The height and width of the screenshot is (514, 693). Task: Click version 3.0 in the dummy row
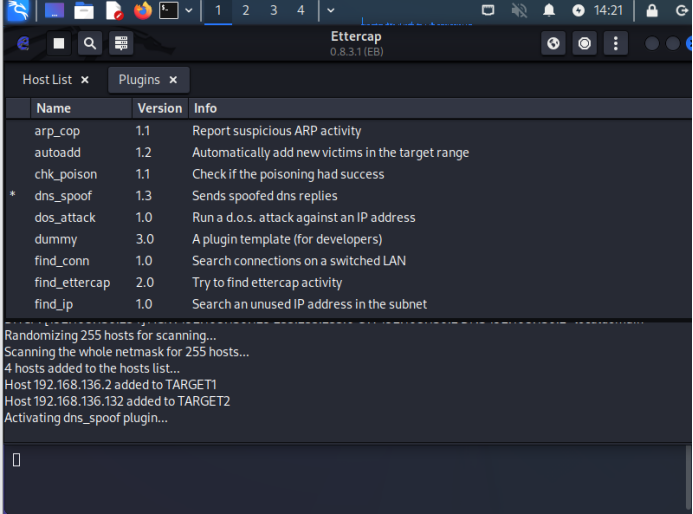coord(145,239)
